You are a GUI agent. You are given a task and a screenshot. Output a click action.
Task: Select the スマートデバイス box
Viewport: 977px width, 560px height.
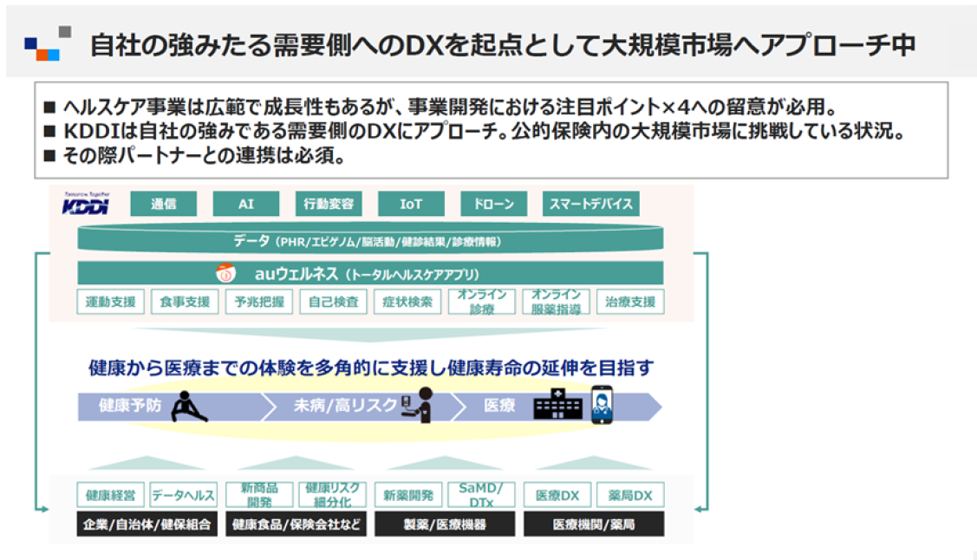[x=590, y=204]
